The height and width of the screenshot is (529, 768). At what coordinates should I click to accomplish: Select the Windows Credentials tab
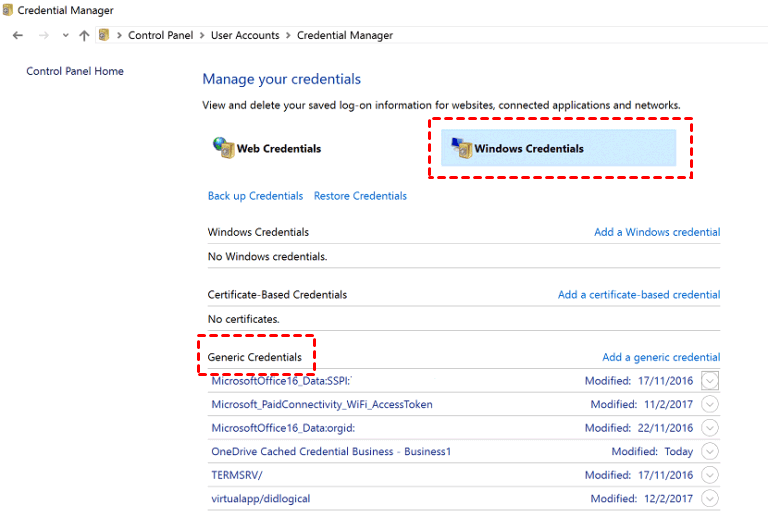(x=529, y=149)
